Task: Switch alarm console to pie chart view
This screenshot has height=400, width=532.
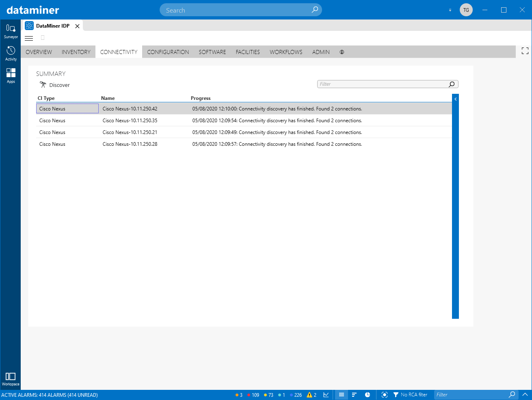Action: [x=368, y=395]
